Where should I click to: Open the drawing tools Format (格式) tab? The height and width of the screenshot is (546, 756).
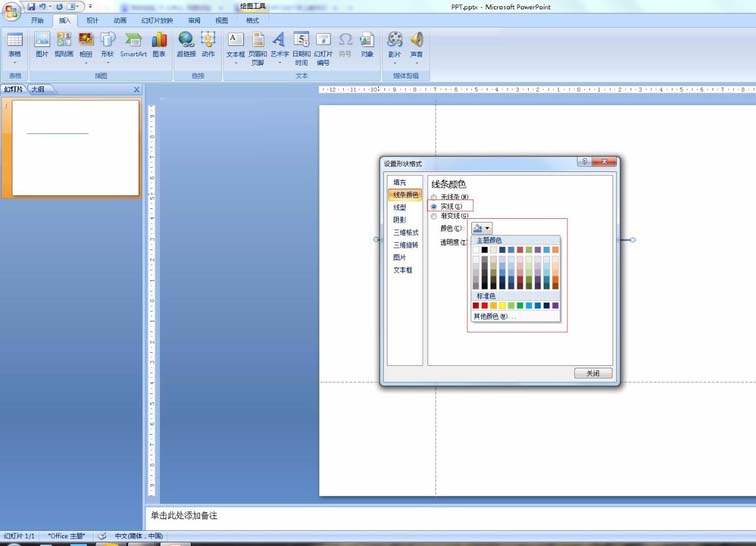pos(253,20)
